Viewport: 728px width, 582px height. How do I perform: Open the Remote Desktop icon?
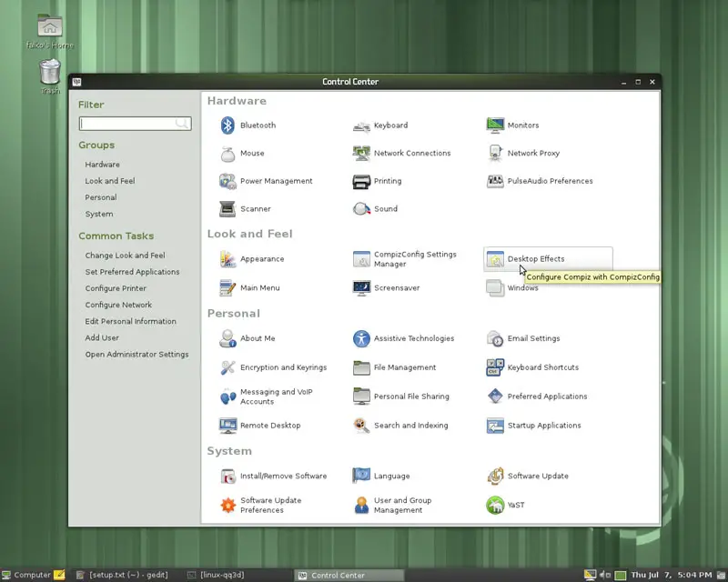coord(227,426)
